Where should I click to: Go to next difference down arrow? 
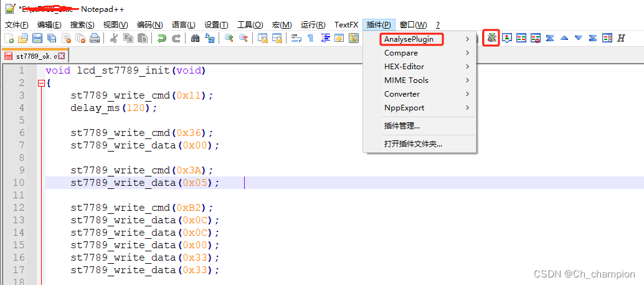pyautogui.click(x=579, y=38)
